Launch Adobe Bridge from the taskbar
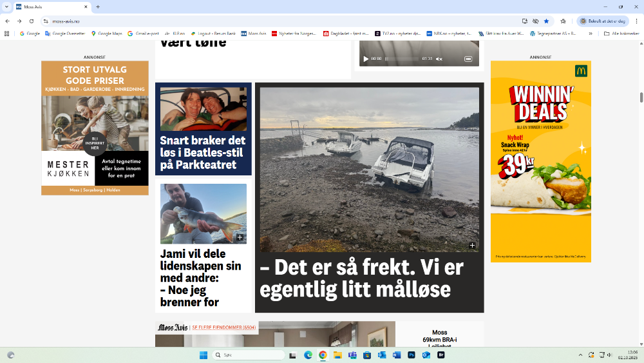 point(441,355)
